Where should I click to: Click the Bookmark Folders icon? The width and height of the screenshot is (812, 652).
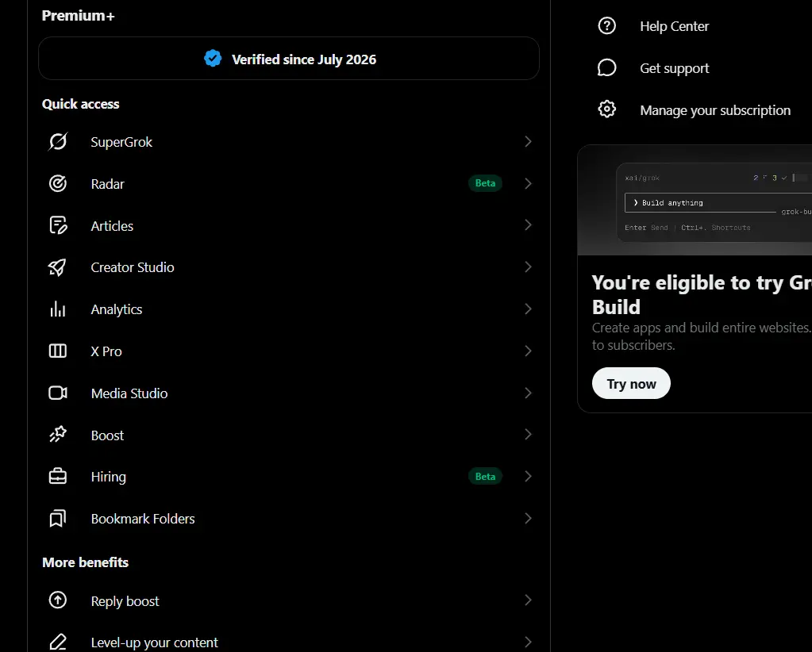[57, 519]
